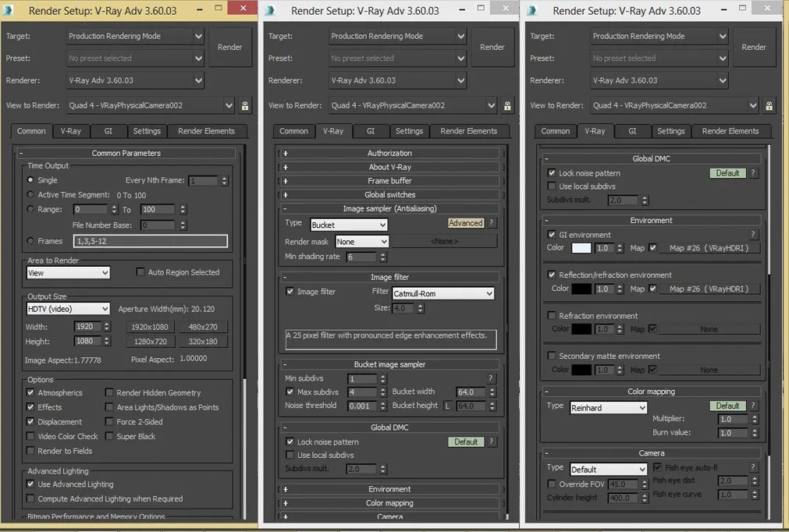Enable Refraction environment checkbox
This screenshot has width=789, height=532.
pos(552,315)
